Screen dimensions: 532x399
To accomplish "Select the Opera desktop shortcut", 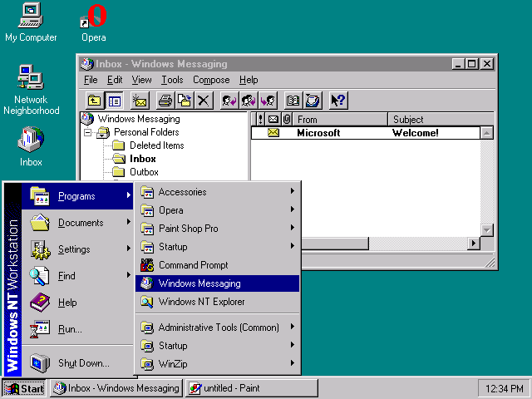I will click(94, 22).
